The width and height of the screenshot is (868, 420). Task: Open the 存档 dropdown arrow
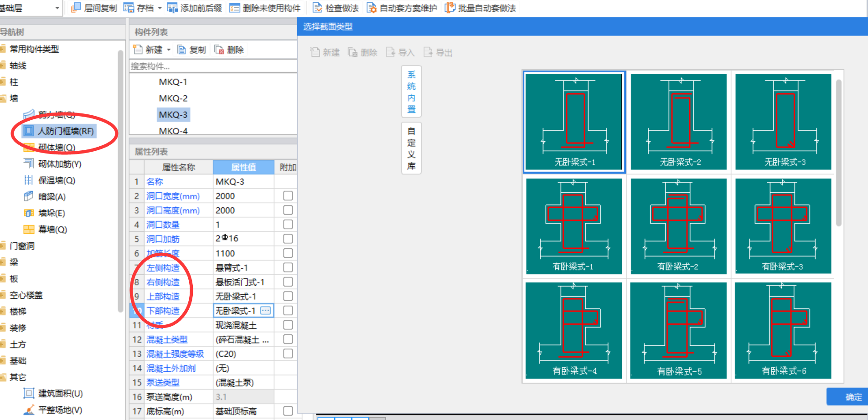pyautogui.click(x=160, y=8)
